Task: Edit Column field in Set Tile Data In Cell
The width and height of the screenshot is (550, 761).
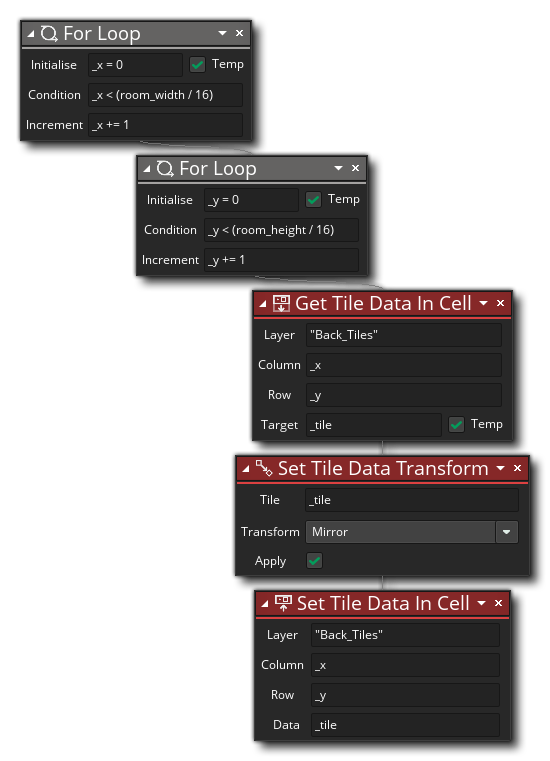Action: [x=405, y=665]
